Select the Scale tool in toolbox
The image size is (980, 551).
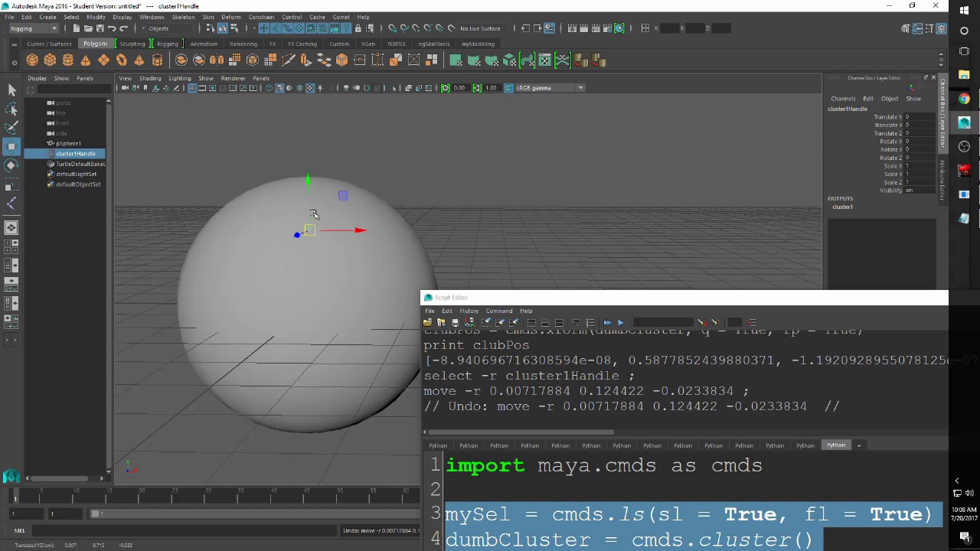pyautogui.click(x=11, y=184)
